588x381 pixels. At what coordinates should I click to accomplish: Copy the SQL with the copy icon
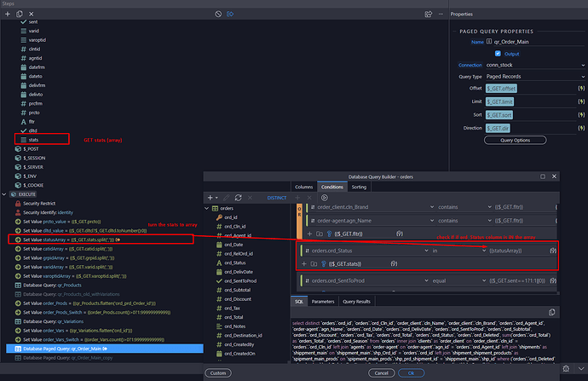pos(551,312)
